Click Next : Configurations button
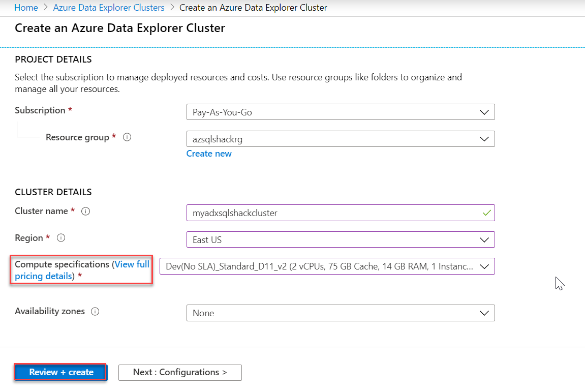The width and height of the screenshot is (585, 392). pyautogui.click(x=180, y=372)
